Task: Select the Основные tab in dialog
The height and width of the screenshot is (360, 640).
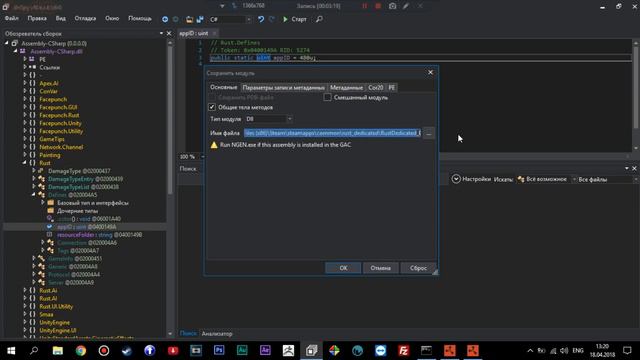Action: point(223,87)
